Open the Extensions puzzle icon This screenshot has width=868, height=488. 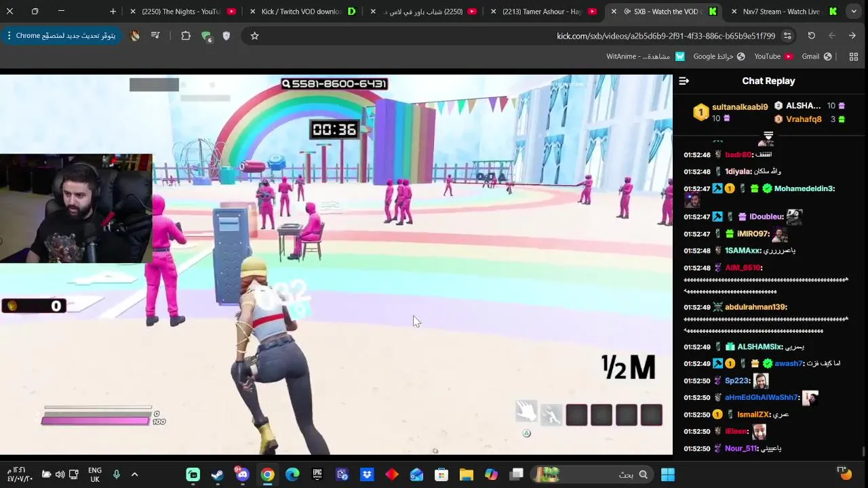click(186, 35)
